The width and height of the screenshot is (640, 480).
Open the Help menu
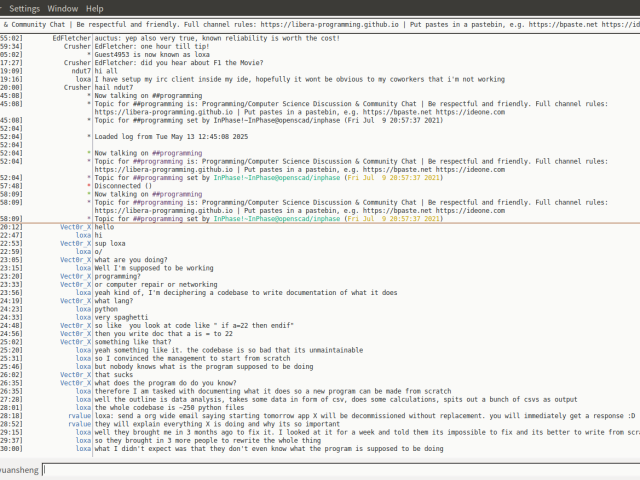(x=94, y=7)
